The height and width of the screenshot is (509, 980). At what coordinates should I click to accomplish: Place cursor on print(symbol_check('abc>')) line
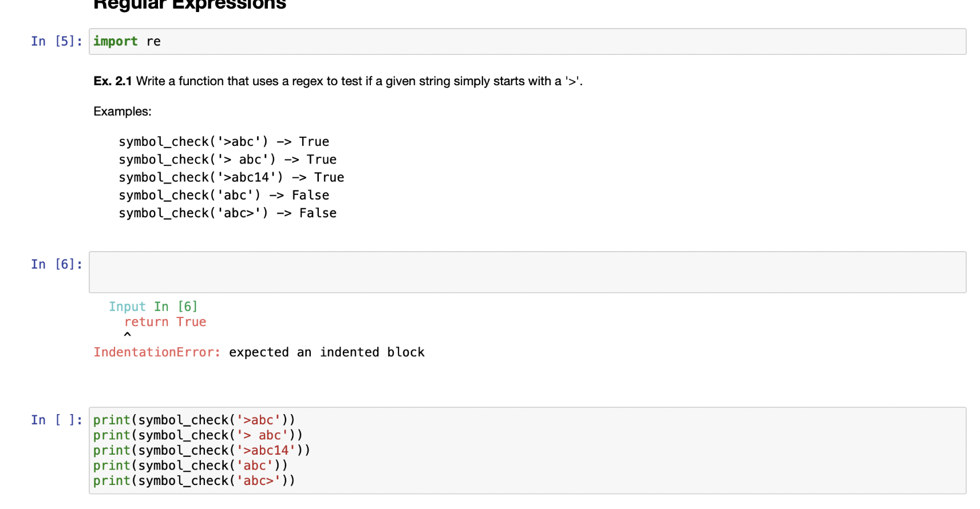194,480
